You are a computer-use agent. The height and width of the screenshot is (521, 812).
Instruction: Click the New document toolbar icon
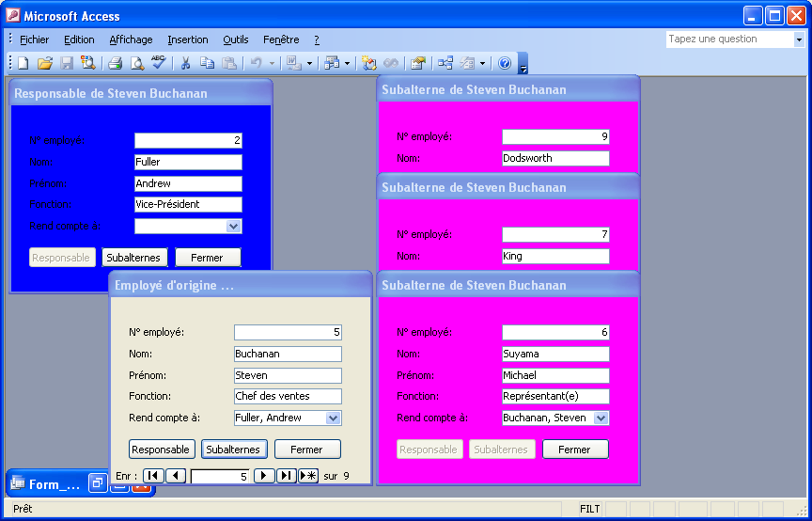(23, 63)
